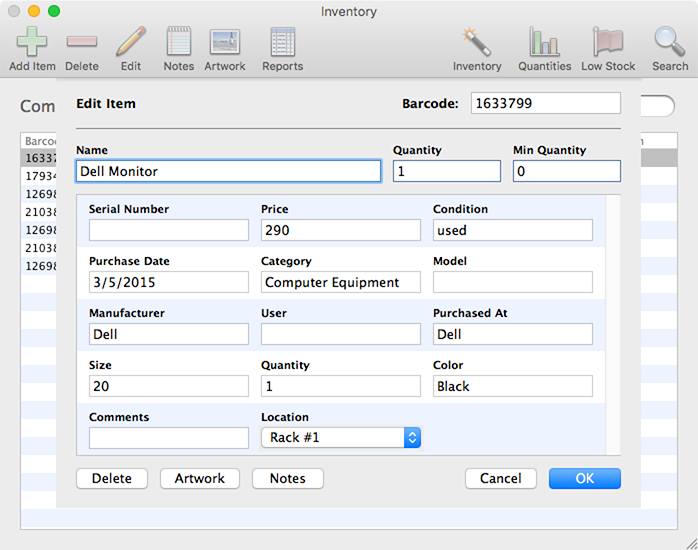Cancel the Edit Item dialog
The image size is (698, 550).
(x=501, y=478)
